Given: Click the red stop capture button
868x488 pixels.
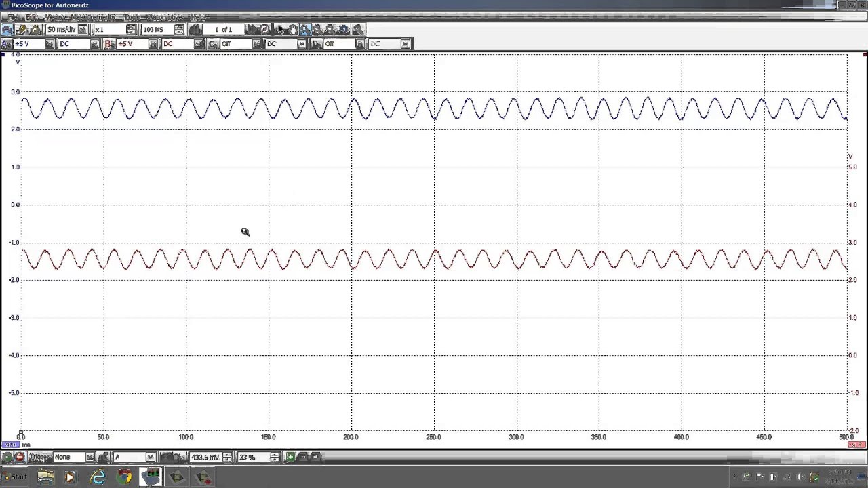Looking at the screenshot, I should (20, 457).
